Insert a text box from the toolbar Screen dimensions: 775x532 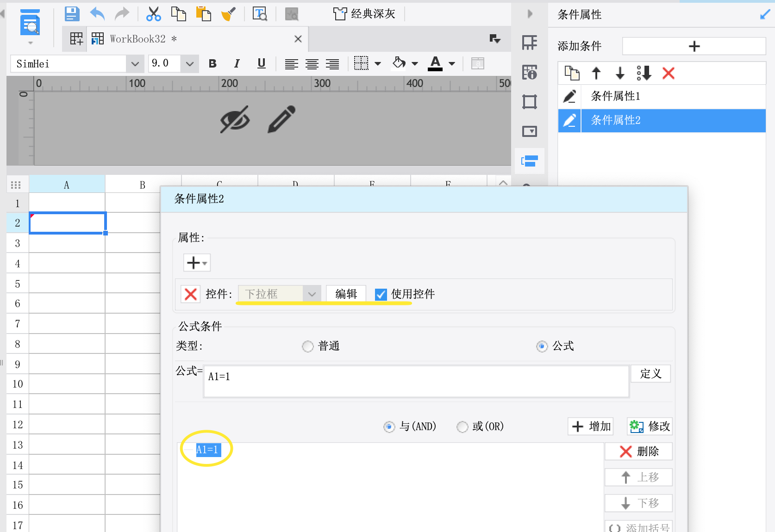[x=260, y=14]
